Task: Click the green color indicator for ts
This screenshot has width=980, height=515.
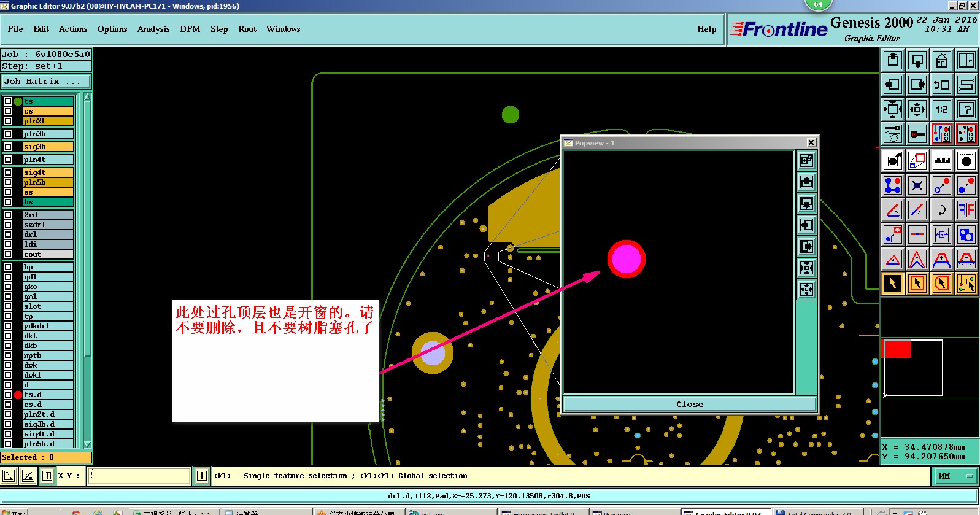Action: point(18,101)
